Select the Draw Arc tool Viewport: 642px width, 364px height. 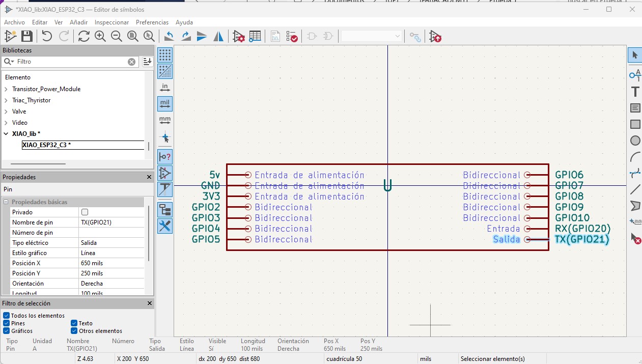pos(635,157)
